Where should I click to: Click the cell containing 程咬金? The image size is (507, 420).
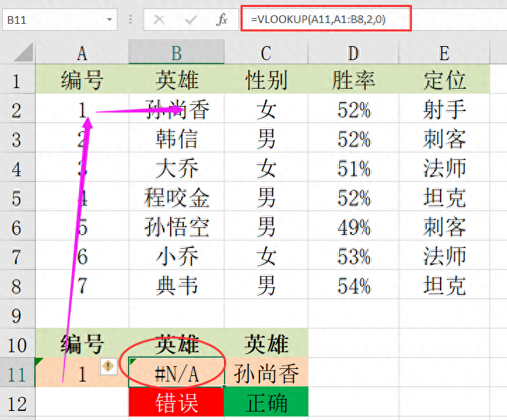pyautogui.click(x=176, y=198)
